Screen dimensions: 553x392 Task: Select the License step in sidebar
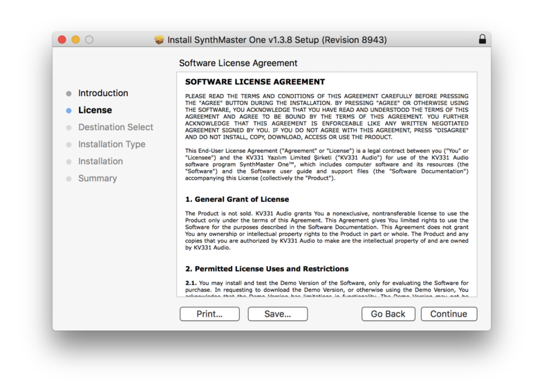tap(95, 110)
